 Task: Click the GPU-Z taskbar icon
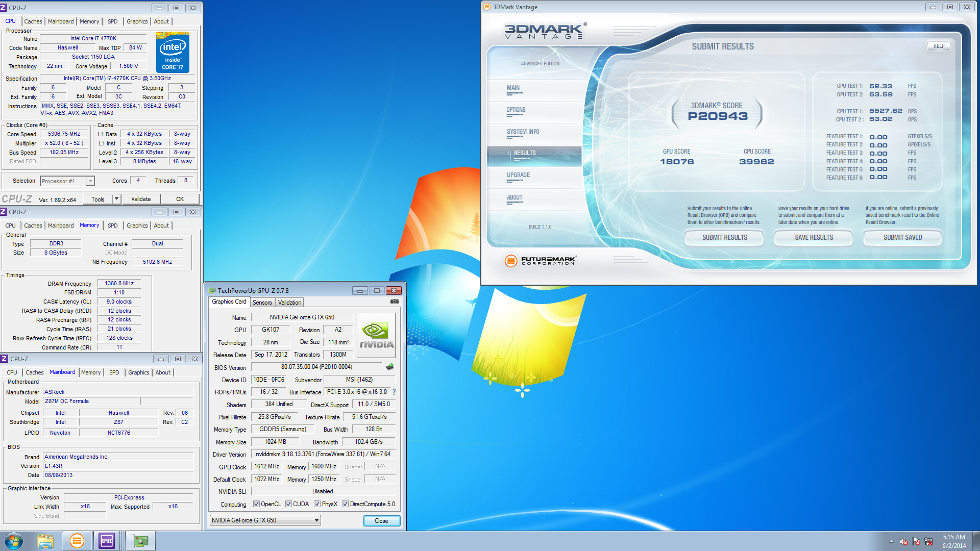click(x=140, y=541)
